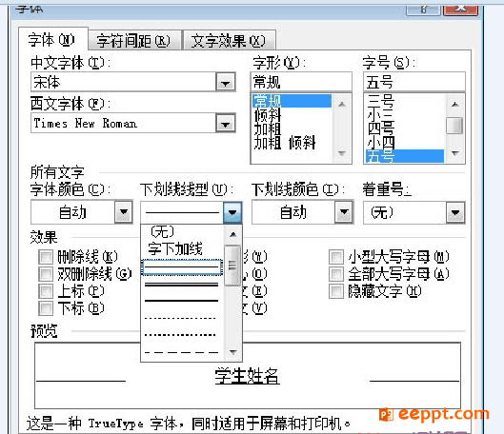Screen dimensions: 504x434
Task: Open the 下划线颜色 dropdown arrow
Action: (x=344, y=211)
